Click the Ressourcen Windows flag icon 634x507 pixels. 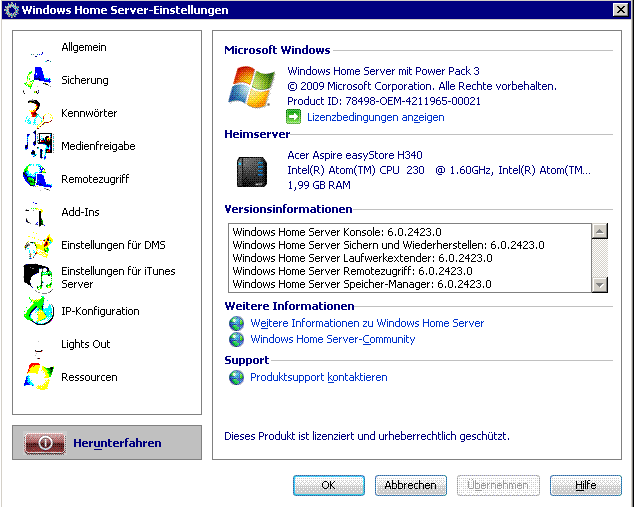point(37,377)
